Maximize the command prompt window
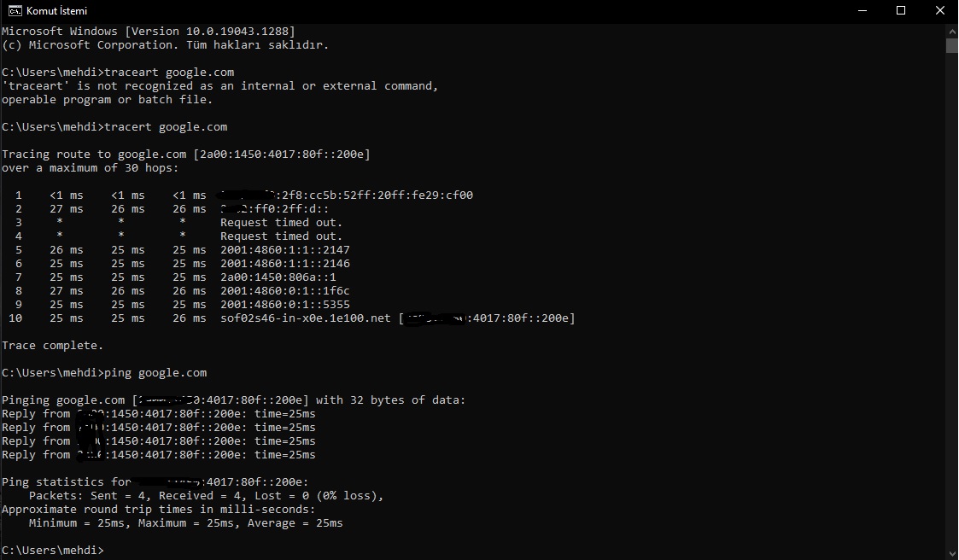 pos(901,10)
